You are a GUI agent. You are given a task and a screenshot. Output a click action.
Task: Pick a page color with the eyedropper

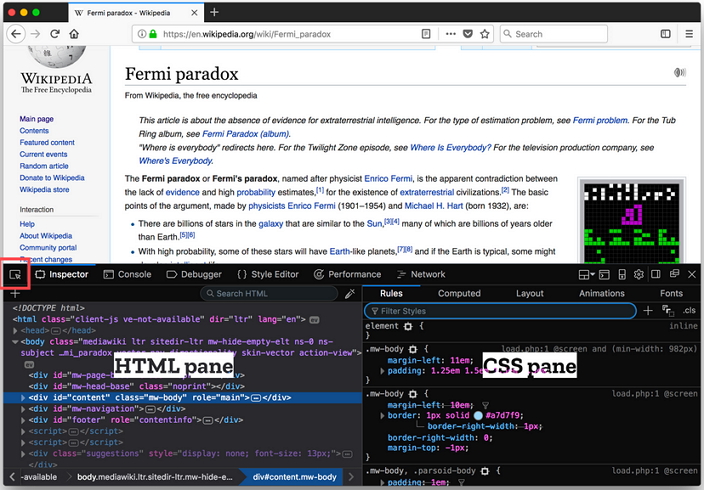[x=350, y=294]
